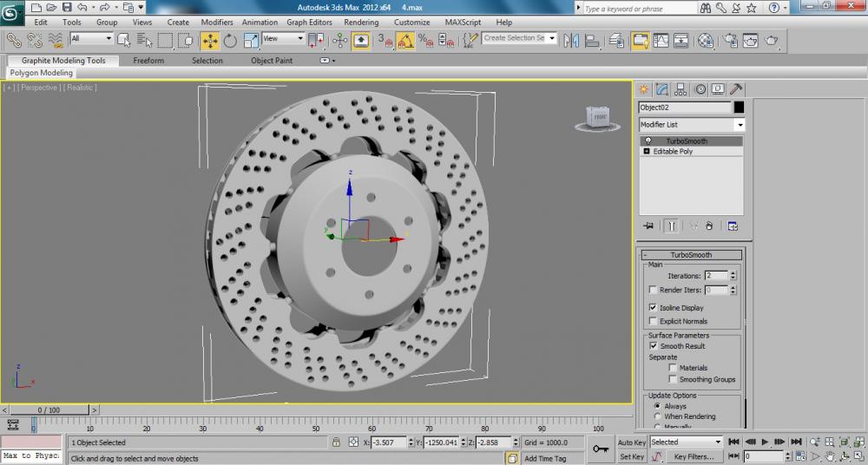Image resolution: width=868 pixels, height=465 pixels.
Task: Enable Explicit Normals checkbox
Action: [653, 322]
